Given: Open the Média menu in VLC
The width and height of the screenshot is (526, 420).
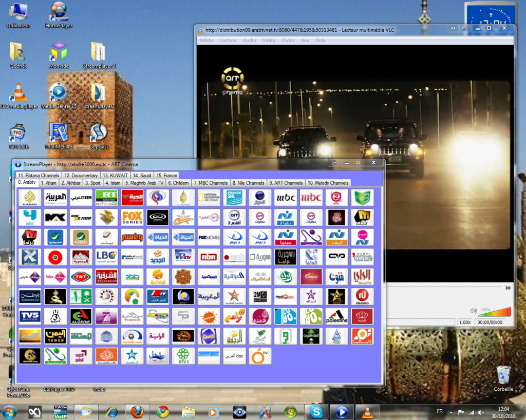Looking at the screenshot, I should tap(206, 40).
